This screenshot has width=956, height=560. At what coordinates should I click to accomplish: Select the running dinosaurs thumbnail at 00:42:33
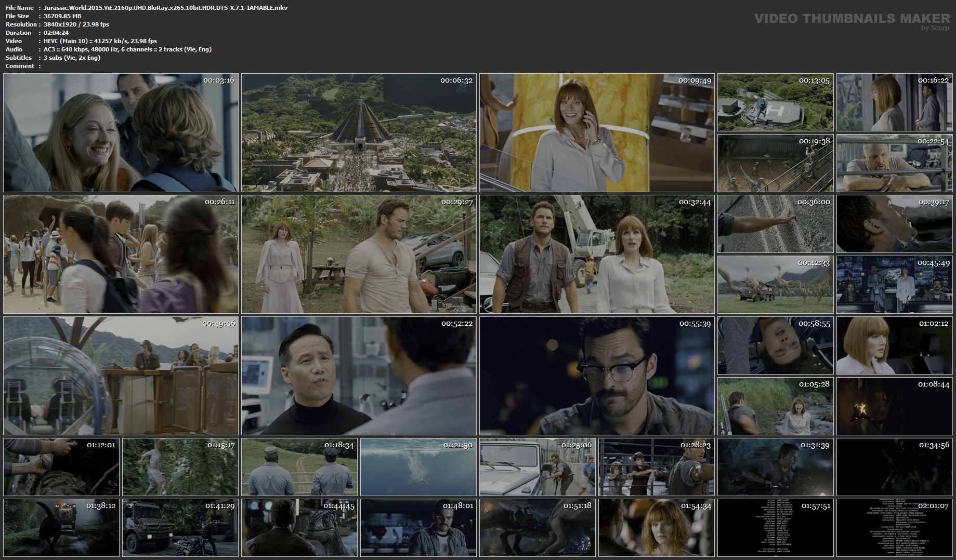(776, 285)
